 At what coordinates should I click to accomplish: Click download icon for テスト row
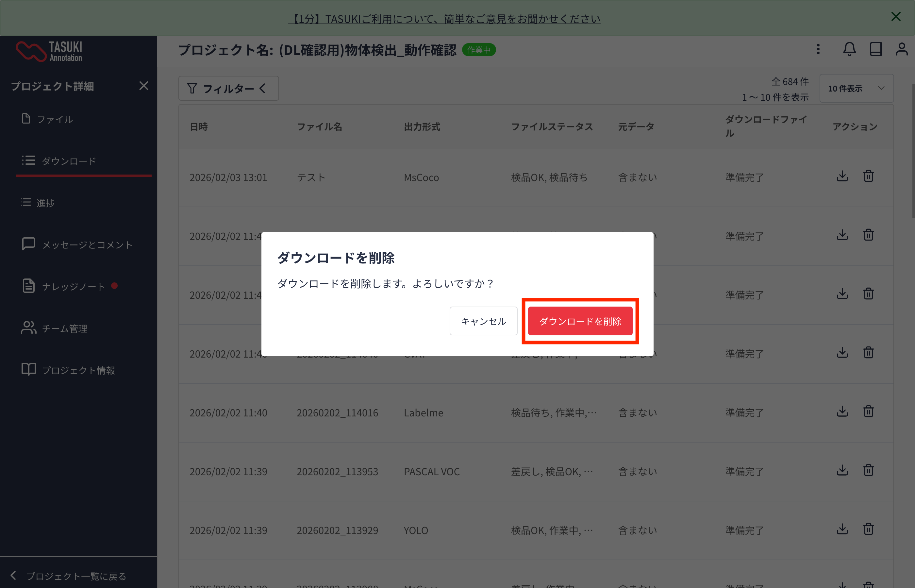(842, 176)
